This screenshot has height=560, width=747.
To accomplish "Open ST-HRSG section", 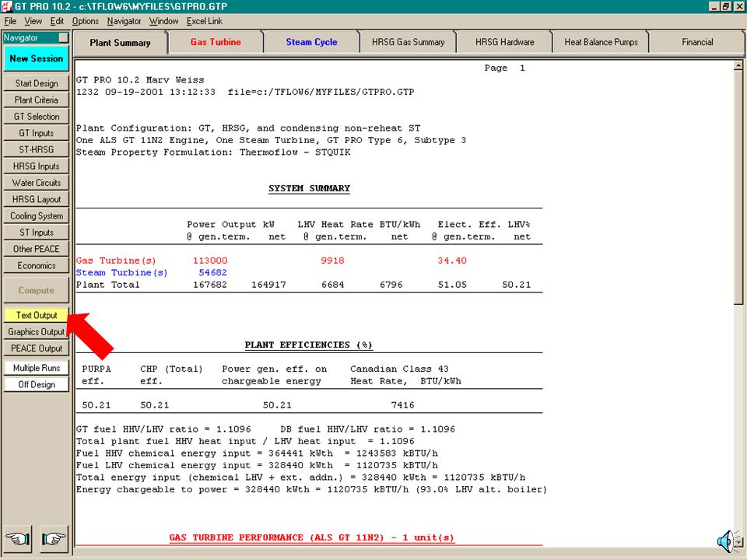I will click(37, 149).
